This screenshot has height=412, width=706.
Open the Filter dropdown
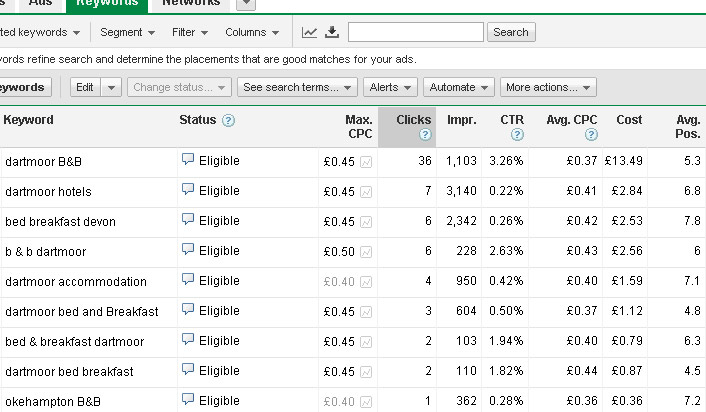190,32
